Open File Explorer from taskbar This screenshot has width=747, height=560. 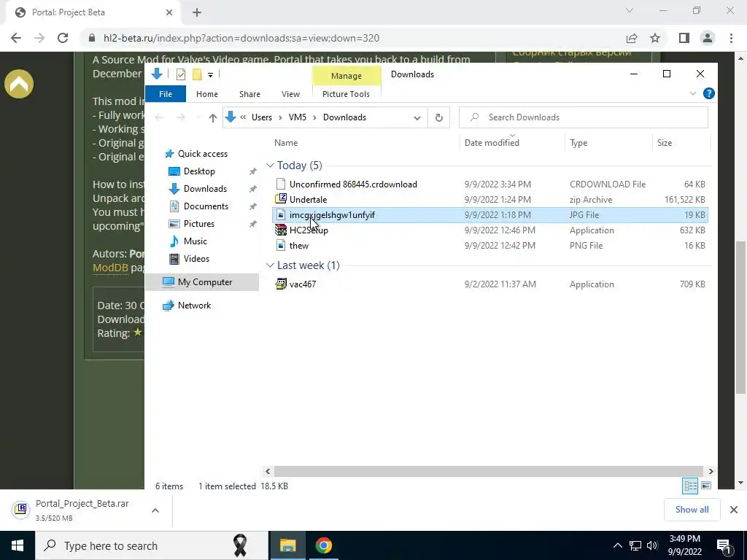pos(287,545)
